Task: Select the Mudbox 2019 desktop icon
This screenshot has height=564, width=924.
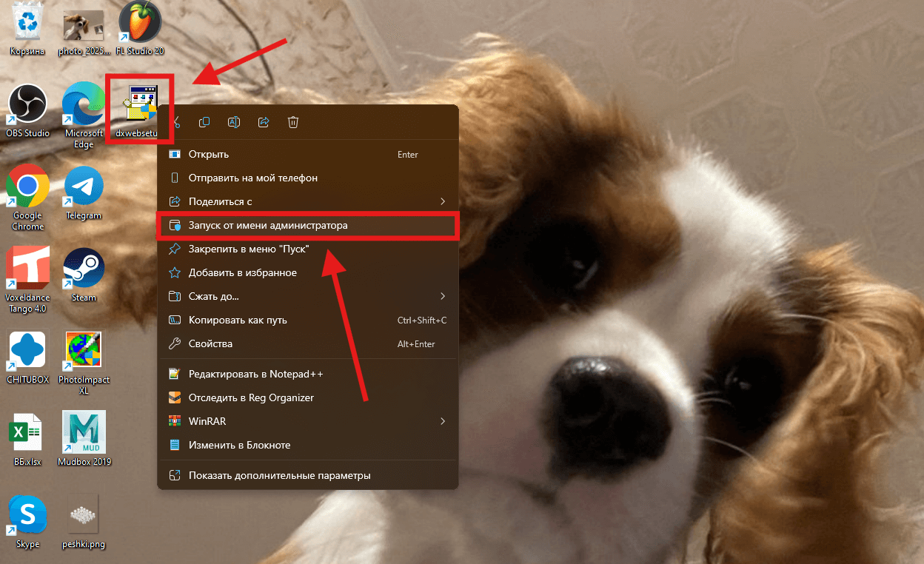Action: [84, 433]
